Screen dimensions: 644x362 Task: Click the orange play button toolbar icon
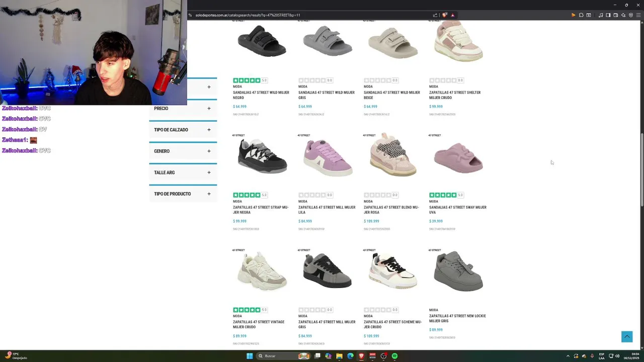(x=573, y=15)
